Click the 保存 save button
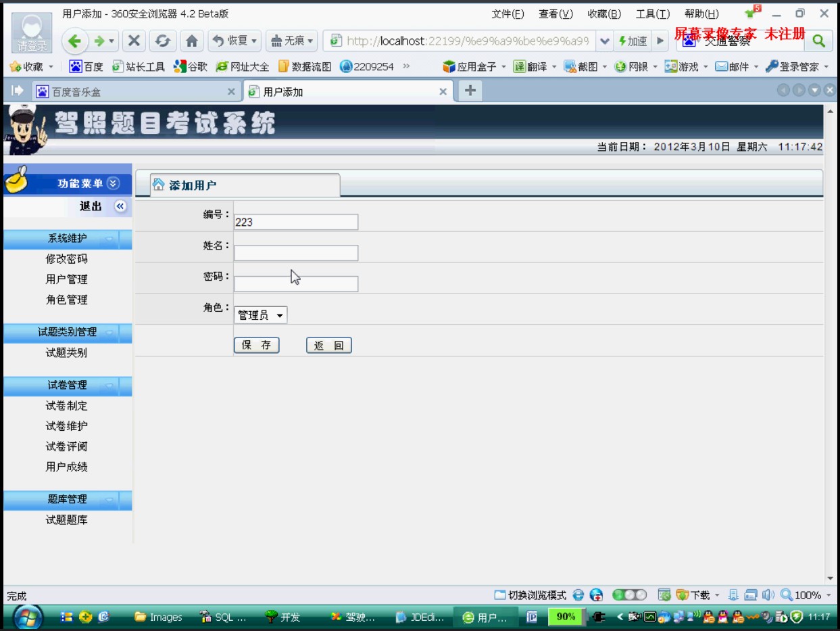 [x=257, y=346]
